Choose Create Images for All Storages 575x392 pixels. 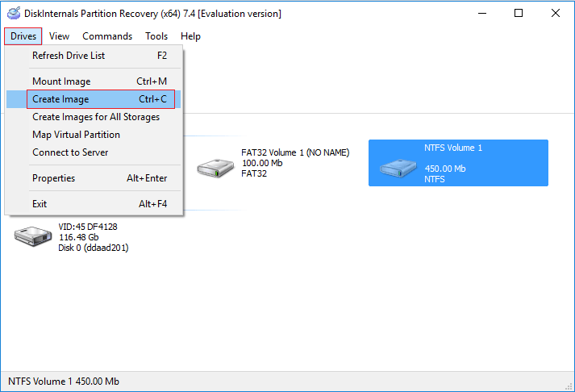(96, 117)
